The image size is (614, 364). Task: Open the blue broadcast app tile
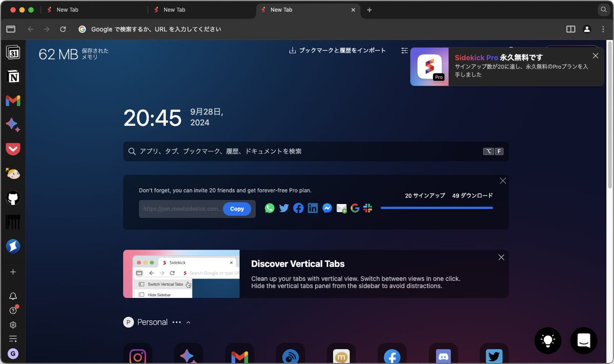click(290, 353)
